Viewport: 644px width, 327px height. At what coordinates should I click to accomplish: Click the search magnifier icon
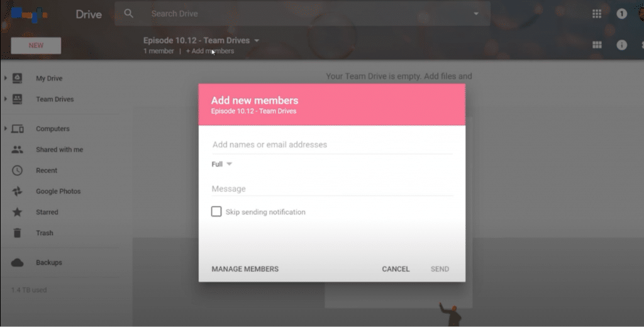tap(129, 13)
